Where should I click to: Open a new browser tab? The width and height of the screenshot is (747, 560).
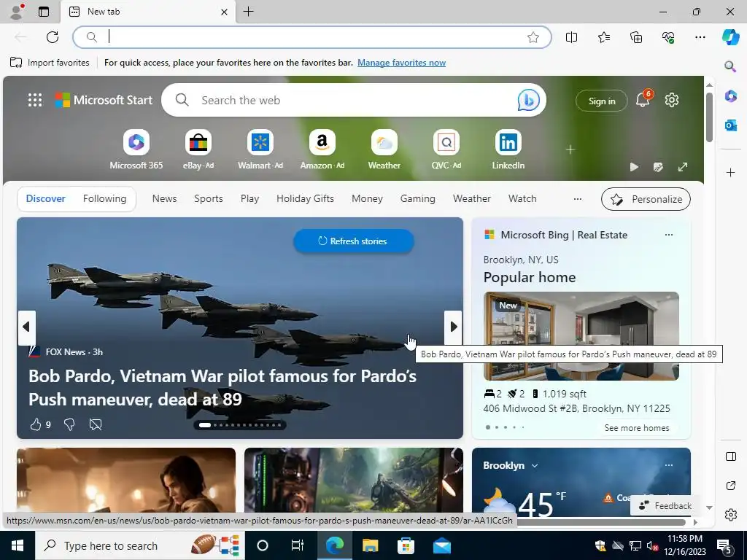point(248,12)
